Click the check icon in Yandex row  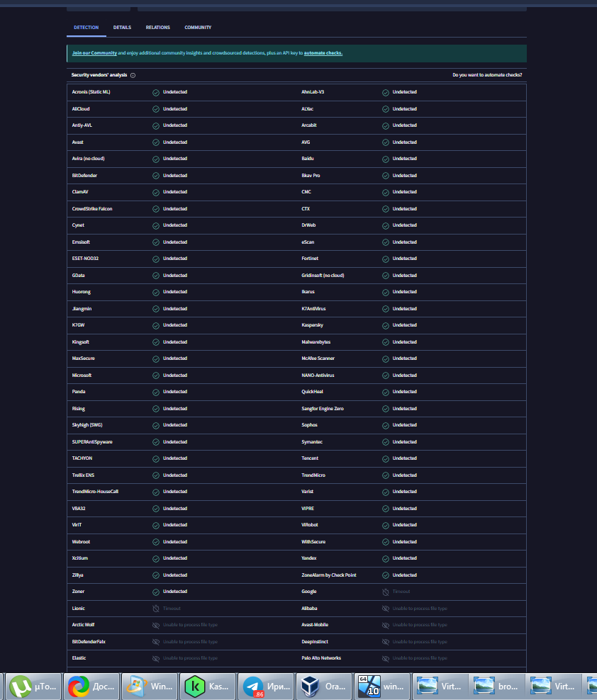386,559
